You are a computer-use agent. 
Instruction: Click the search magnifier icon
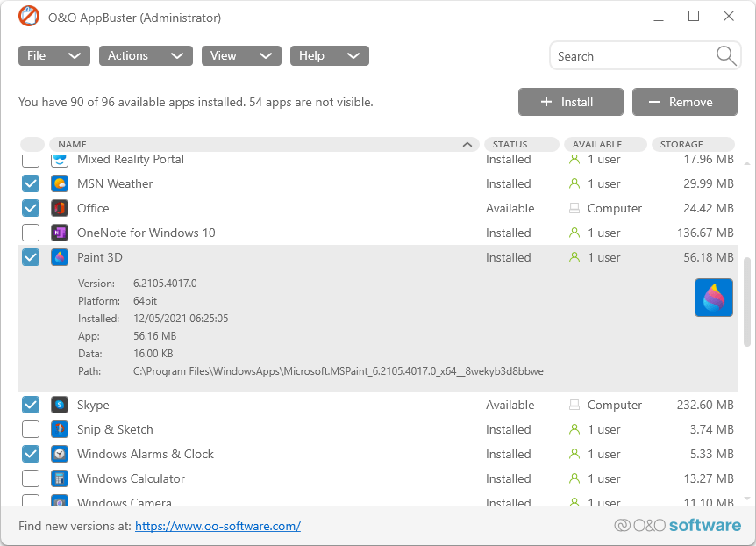(725, 56)
